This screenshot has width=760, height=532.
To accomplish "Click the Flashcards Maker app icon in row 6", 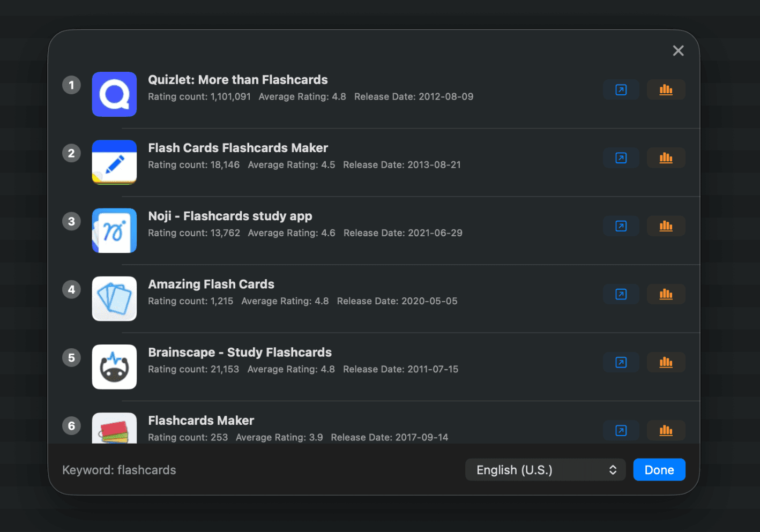I will pos(114,428).
